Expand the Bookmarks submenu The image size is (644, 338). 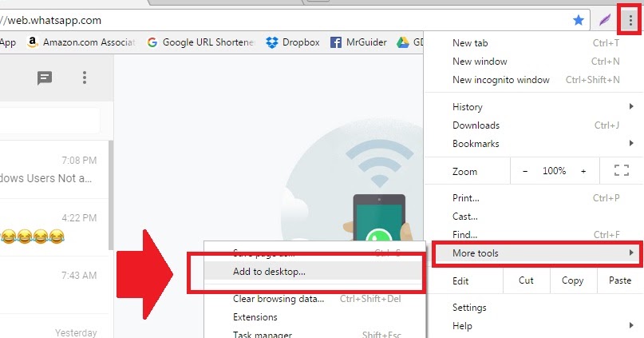(x=534, y=144)
